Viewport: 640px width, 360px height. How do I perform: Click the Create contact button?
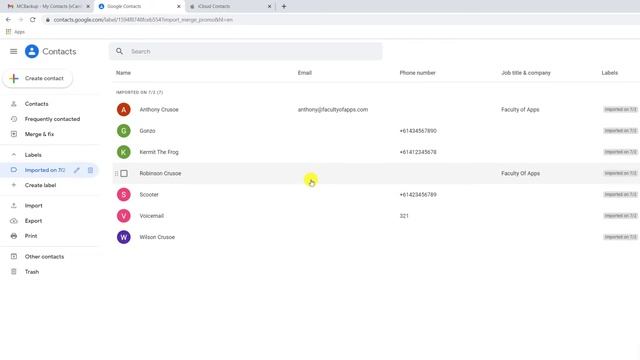click(x=38, y=78)
